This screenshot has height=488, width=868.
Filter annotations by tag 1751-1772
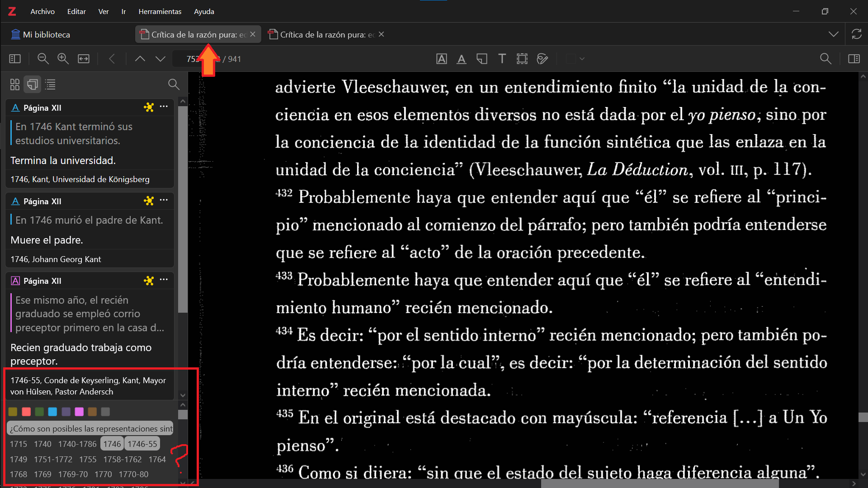(53, 459)
